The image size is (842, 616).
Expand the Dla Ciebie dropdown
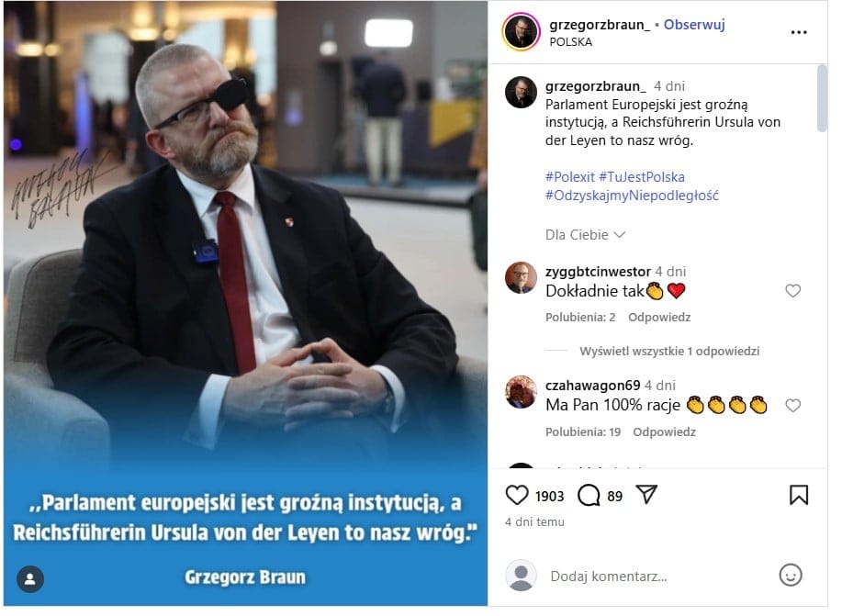point(585,235)
